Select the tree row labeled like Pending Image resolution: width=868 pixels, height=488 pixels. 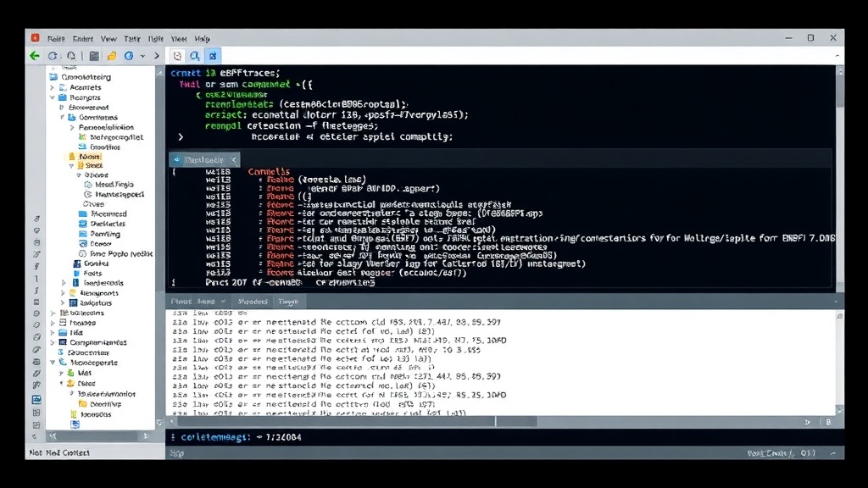(100, 234)
